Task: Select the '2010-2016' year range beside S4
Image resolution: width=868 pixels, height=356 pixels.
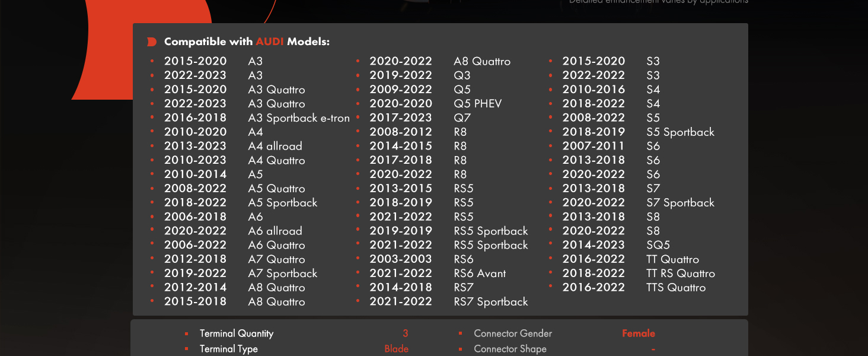Action: [593, 90]
